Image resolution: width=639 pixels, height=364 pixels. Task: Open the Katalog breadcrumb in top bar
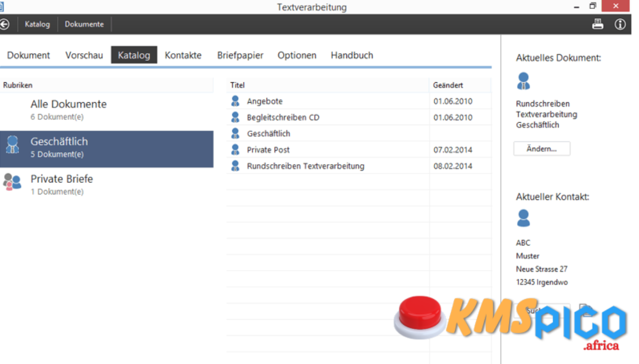pyautogui.click(x=37, y=24)
